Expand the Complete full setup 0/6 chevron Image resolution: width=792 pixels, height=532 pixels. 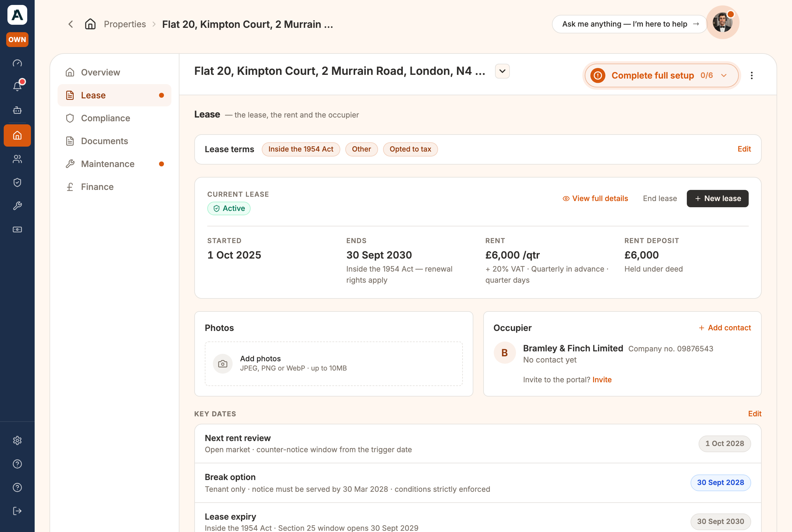724,75
